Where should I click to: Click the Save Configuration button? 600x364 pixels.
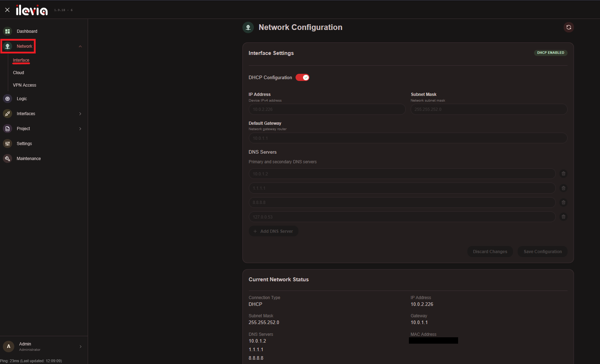pos(543,252)
